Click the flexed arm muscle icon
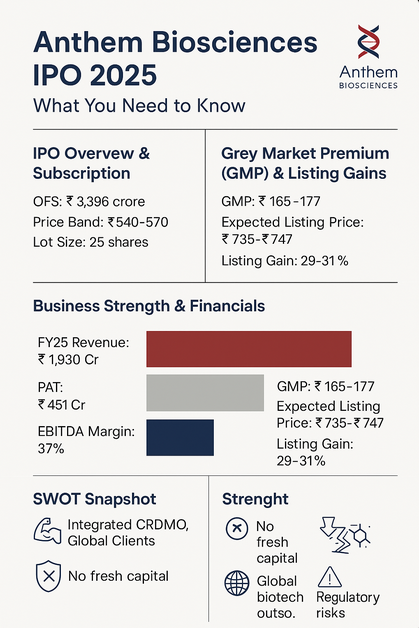This screenshot has height=628, width=419. tap(48, 531)
